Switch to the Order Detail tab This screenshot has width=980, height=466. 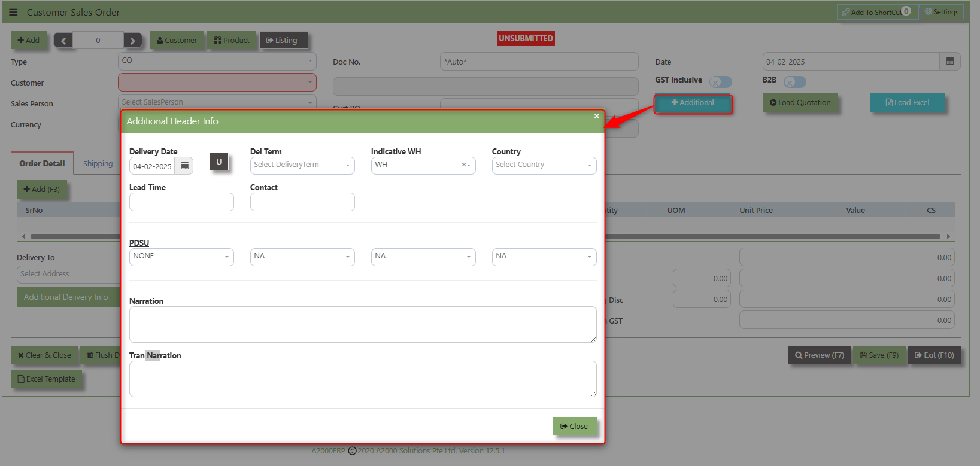[42, 163]
